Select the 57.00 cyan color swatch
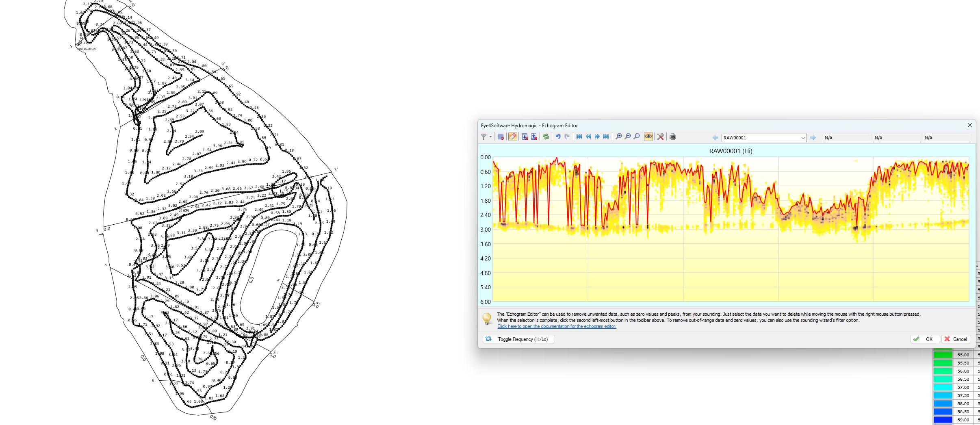 [x=943, y=388]
